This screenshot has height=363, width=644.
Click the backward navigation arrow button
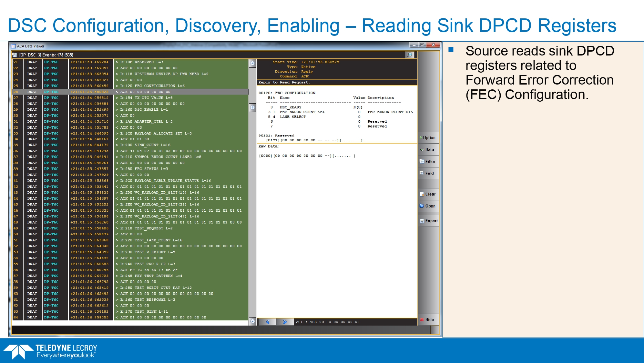267,322
